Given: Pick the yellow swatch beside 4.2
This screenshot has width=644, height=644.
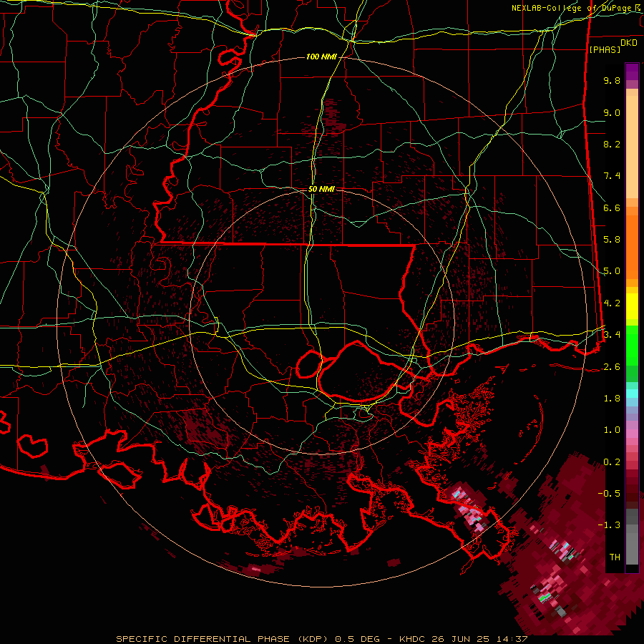Looking at the screenshot, I should point(632,306).
